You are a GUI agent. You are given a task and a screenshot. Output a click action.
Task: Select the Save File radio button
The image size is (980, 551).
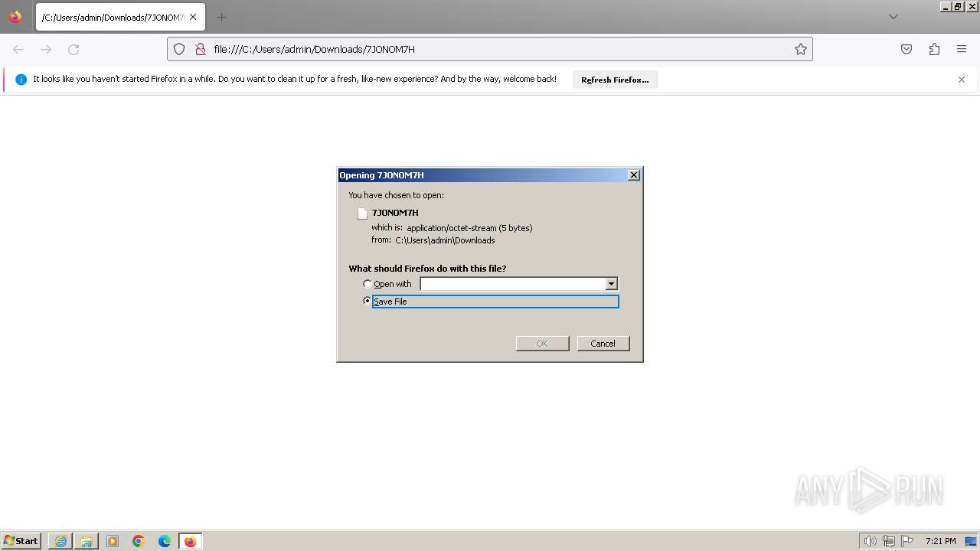[x=367, y=301]
